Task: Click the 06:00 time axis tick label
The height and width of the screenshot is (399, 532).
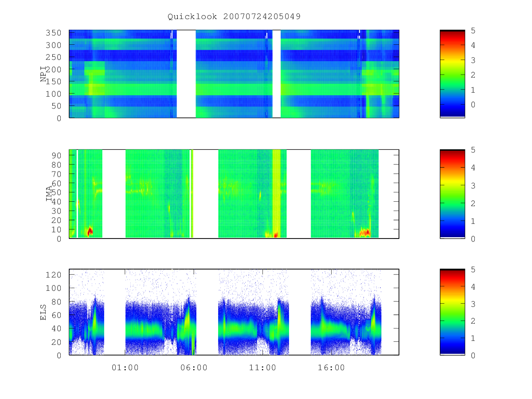Action: [x=194, y=368]
